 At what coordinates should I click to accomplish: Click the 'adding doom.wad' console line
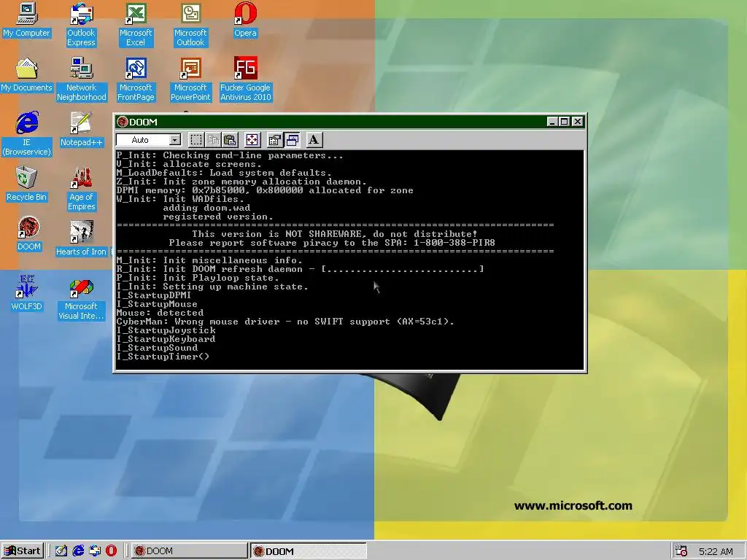click(x=206, y=208)
